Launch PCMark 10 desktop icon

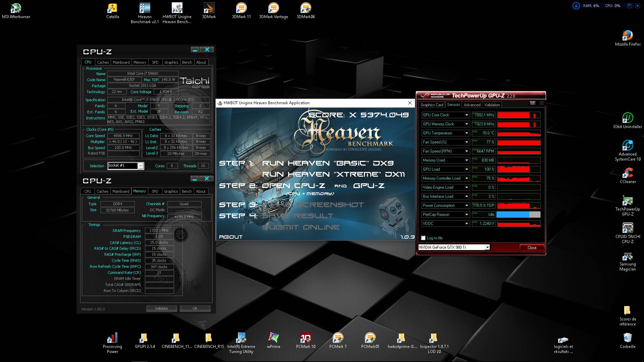pos(306,341)
